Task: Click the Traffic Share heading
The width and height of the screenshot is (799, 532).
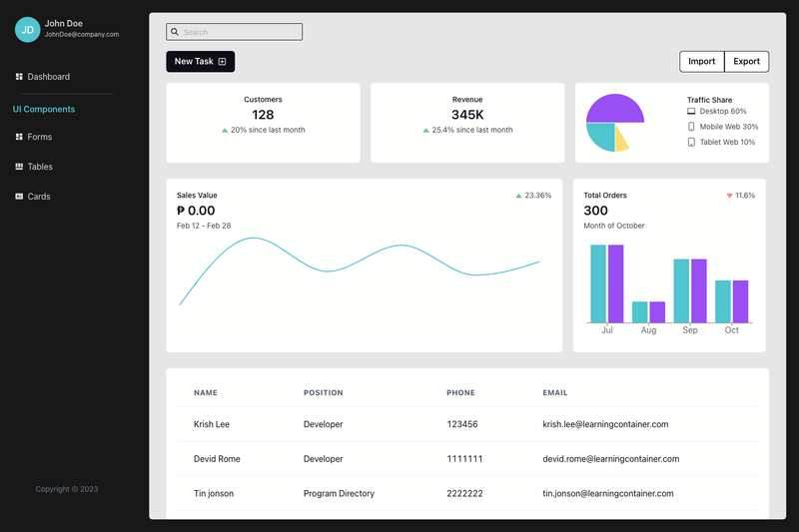Action: pyautogui.click(x=709, y=100)
